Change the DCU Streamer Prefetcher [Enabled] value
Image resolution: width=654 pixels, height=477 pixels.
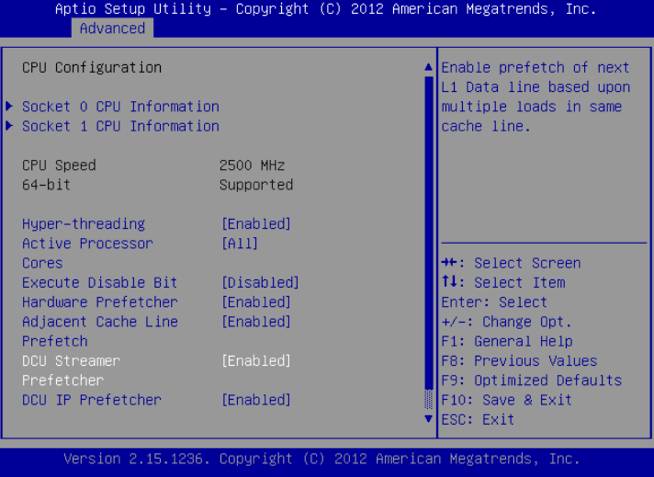coord(256,361)
